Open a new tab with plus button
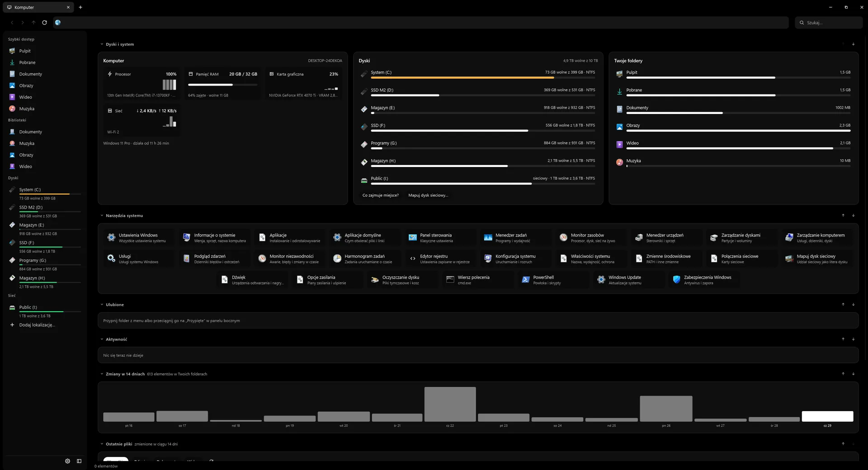Viewport: 868px width, 470px height. (x=80, y=7)
